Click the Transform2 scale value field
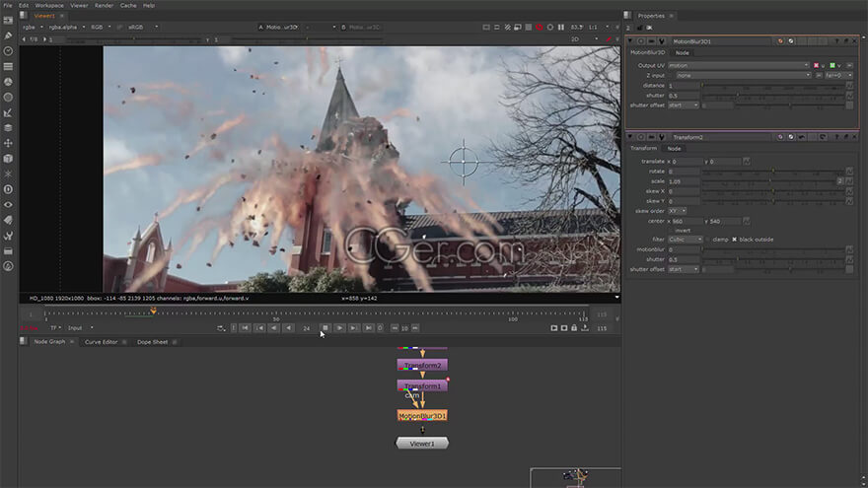The width and height of the screenshot is (868, 488). [684, 181]
